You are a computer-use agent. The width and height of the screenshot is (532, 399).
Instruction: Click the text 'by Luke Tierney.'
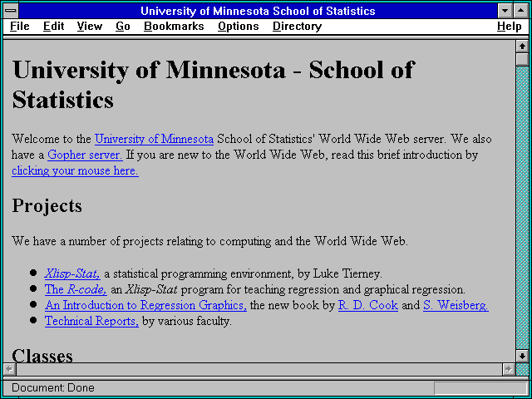click(340, 273)
